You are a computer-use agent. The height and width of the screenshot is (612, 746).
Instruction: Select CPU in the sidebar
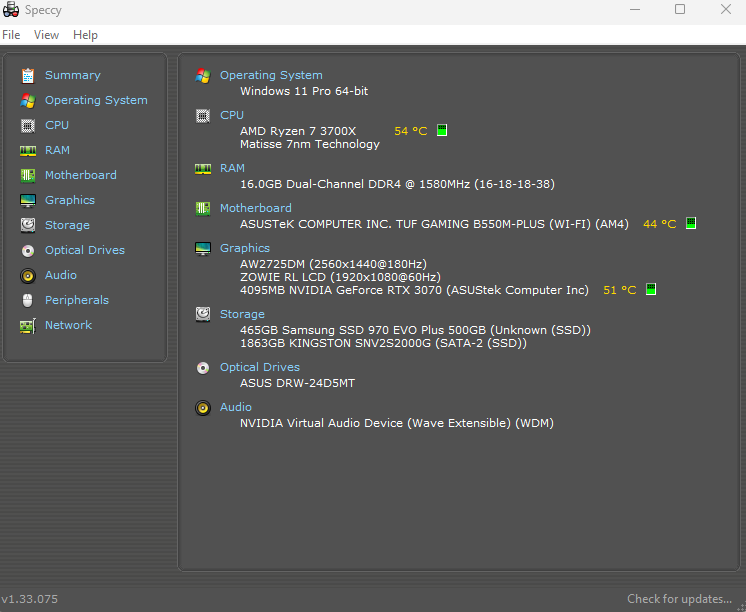57,125
